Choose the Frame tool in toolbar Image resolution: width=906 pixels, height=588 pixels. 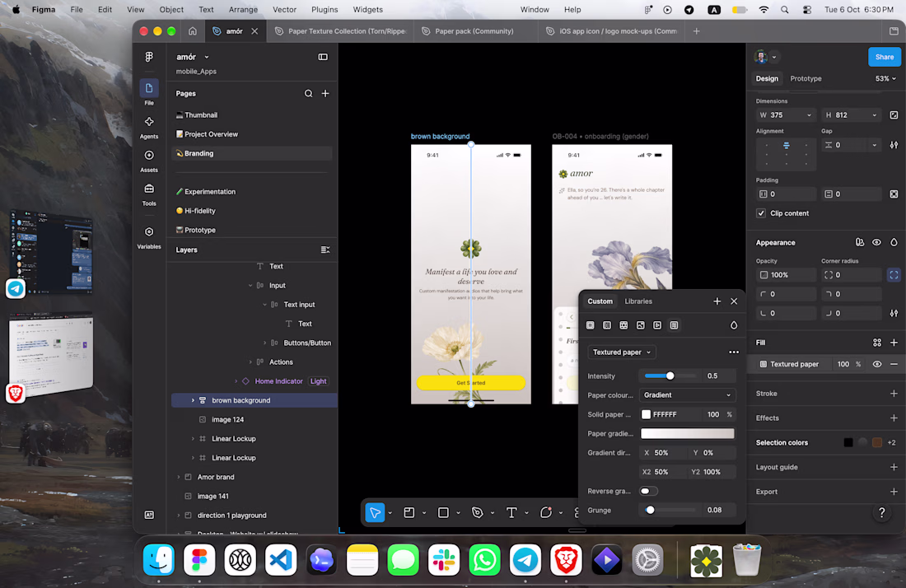(x=409, y=512)
